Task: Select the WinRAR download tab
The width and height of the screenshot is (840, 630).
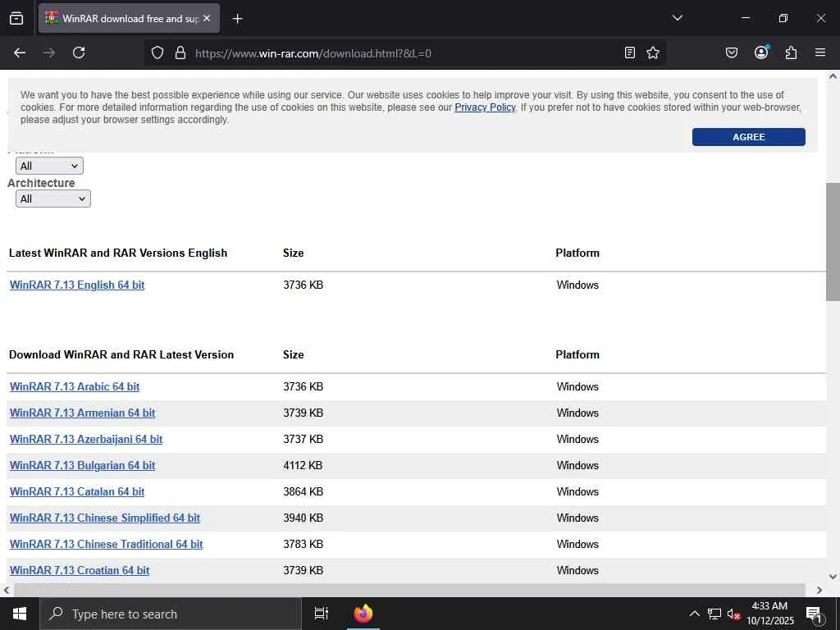Action: 129,18
